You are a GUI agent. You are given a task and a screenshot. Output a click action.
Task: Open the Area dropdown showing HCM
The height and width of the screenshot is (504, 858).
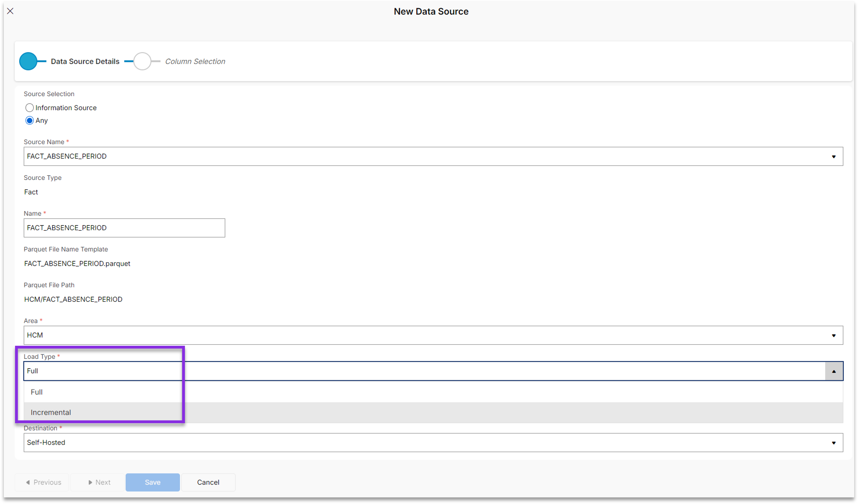[x=433, y=335]
